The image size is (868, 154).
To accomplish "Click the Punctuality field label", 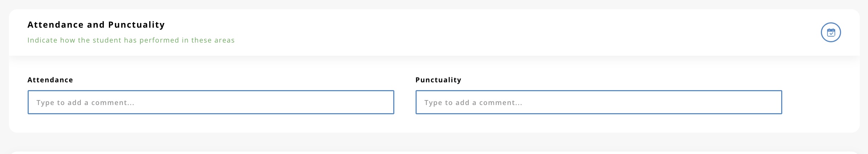I will (438, 80).
